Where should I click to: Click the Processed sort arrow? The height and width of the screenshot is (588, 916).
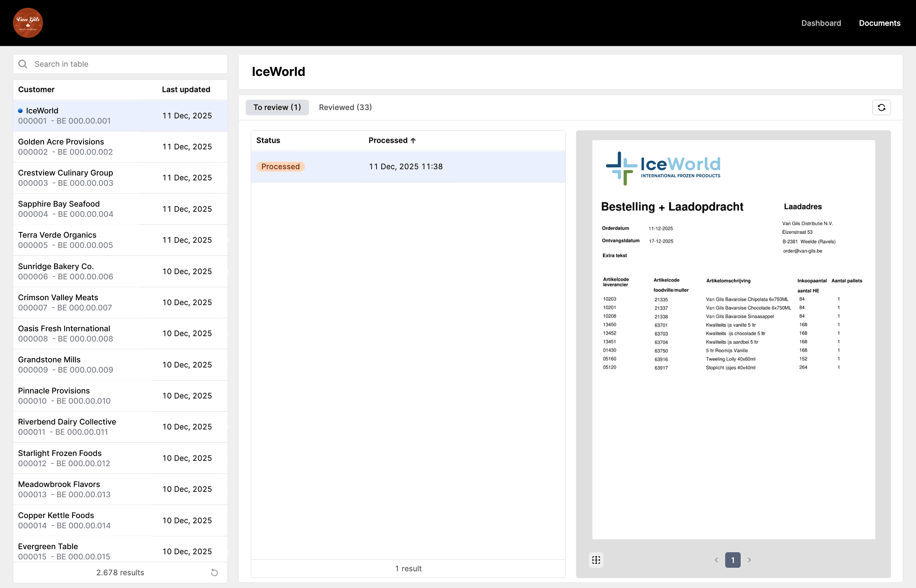413,141
